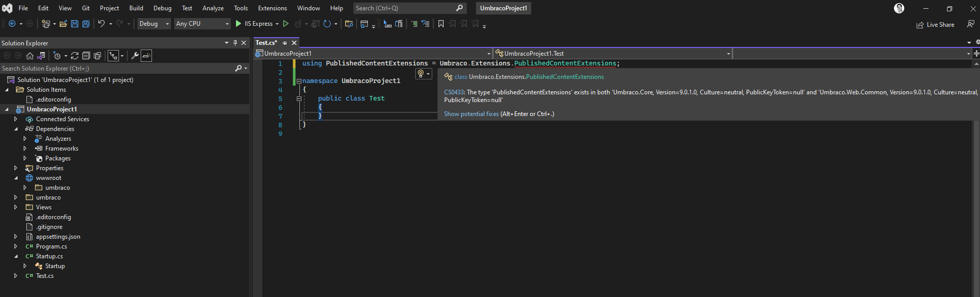This screenshot has width=980, height=297.
Task: Select Startup.cs in Solution Explorer
Action: coord(49,256)
